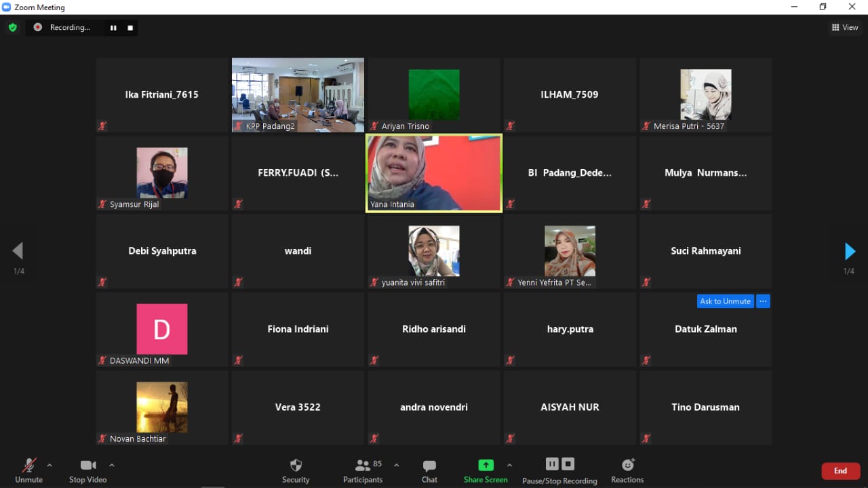Screen dimensions: 868x488
Task: Pause recording in the bottom toolbar
Action: (x=552, y=464)
